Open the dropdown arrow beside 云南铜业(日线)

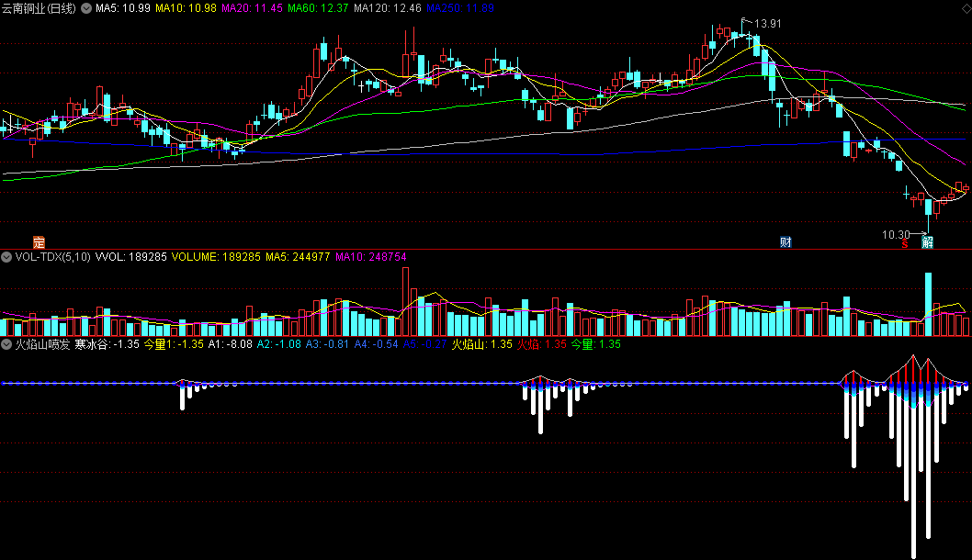[x=86, y=8]
